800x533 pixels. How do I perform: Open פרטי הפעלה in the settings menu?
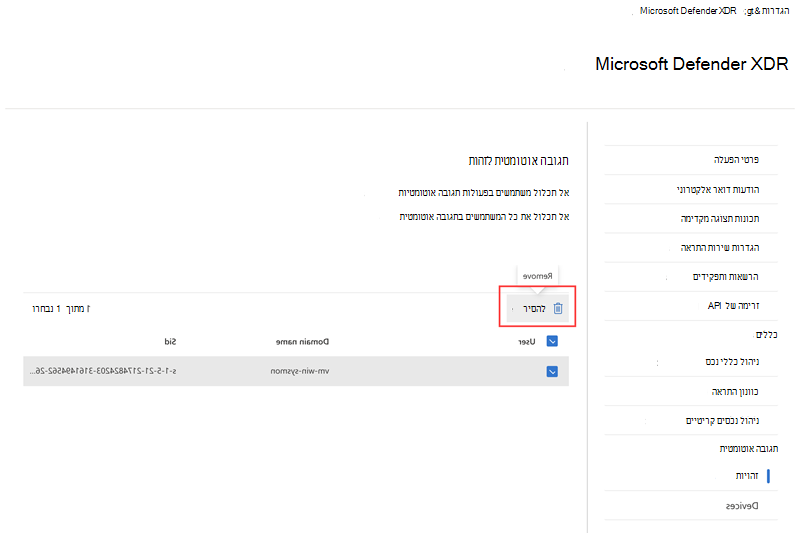point(736,160)
